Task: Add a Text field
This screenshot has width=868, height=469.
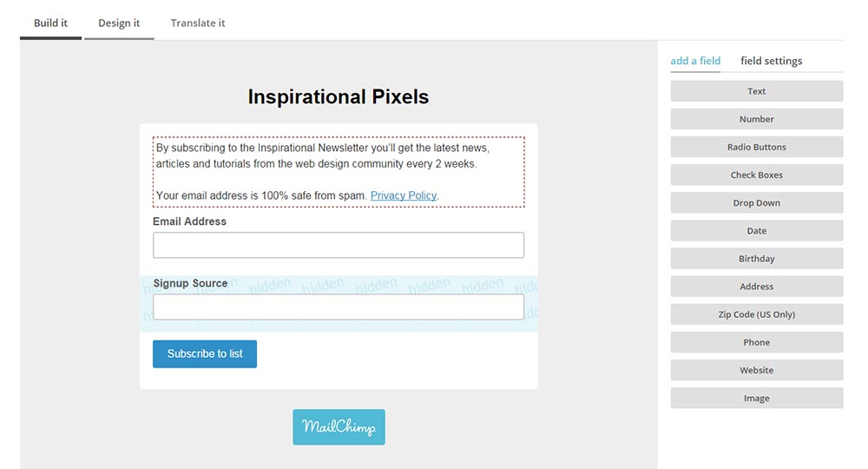Action: tap(756, 91)
